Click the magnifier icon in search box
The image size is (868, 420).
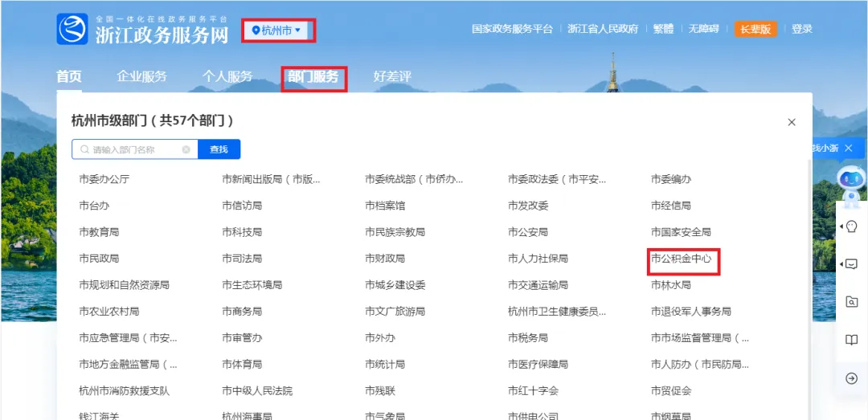tap(84, 149)
